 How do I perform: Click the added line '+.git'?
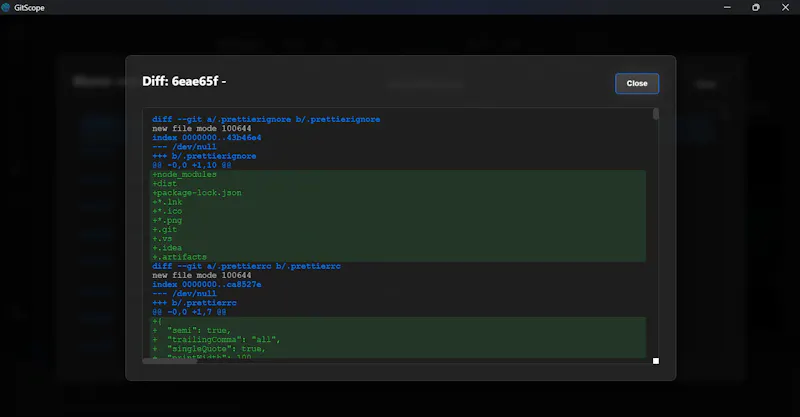tap(398, 230)
